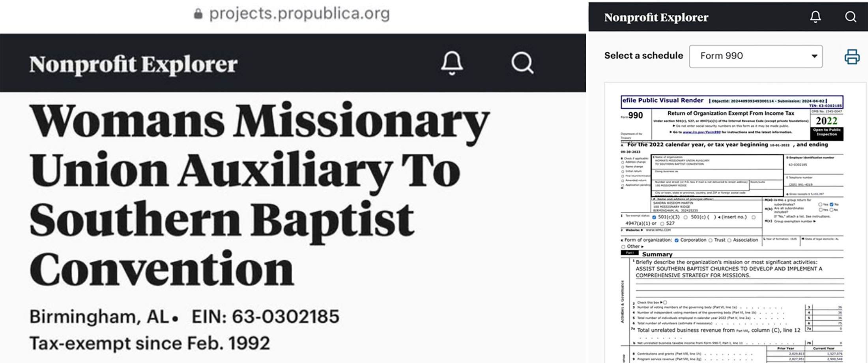Check the Address change box
This screenshot has width=868, height=363.
pos(623,162)
